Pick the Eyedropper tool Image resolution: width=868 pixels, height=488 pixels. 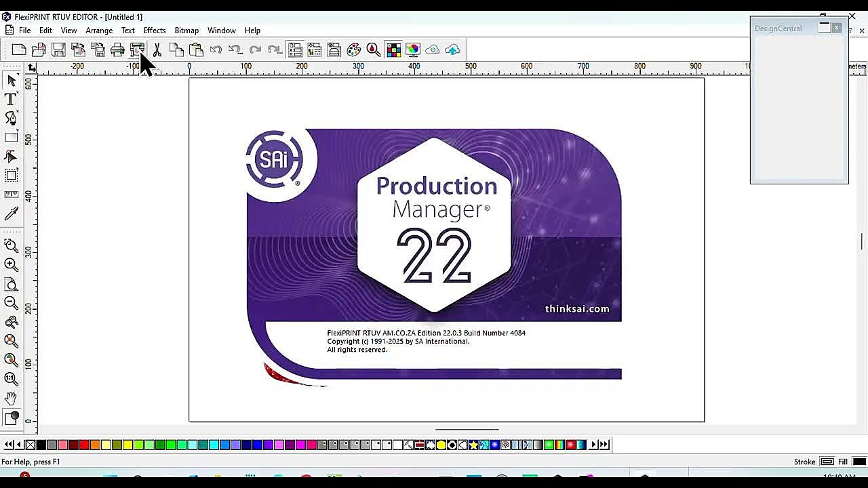11,214
